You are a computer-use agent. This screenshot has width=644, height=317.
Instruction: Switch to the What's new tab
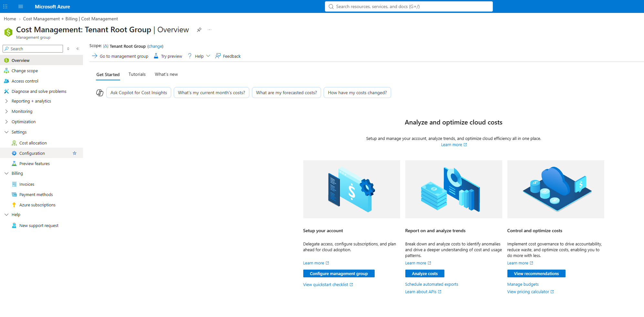166,74
